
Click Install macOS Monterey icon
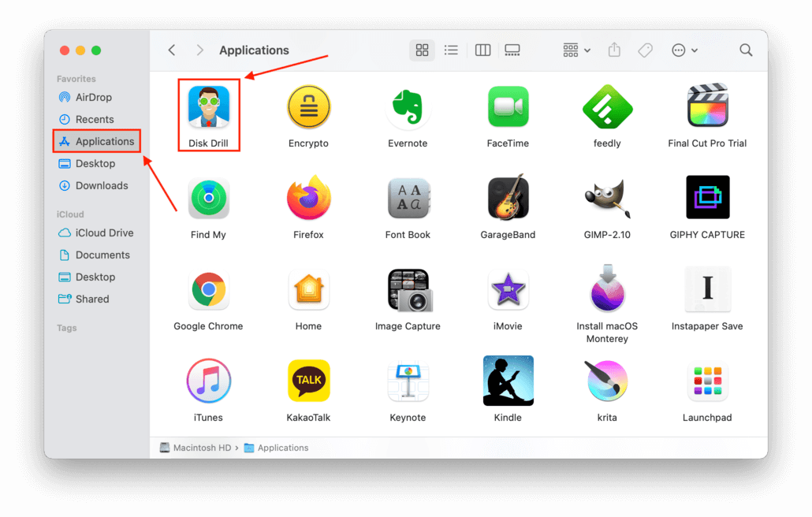tap(608, 288)
